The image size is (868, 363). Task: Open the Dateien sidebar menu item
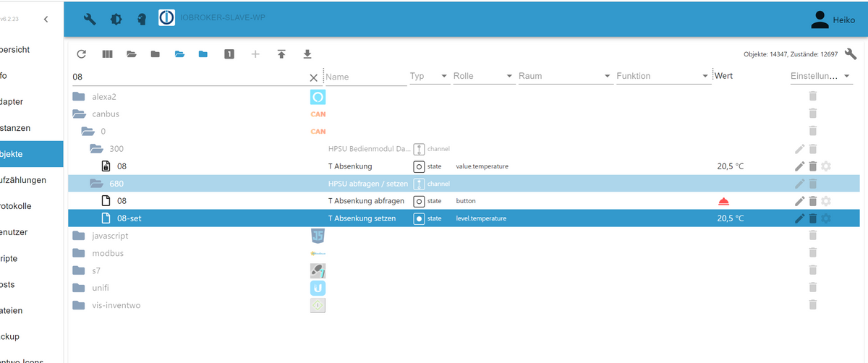(31, 310)
